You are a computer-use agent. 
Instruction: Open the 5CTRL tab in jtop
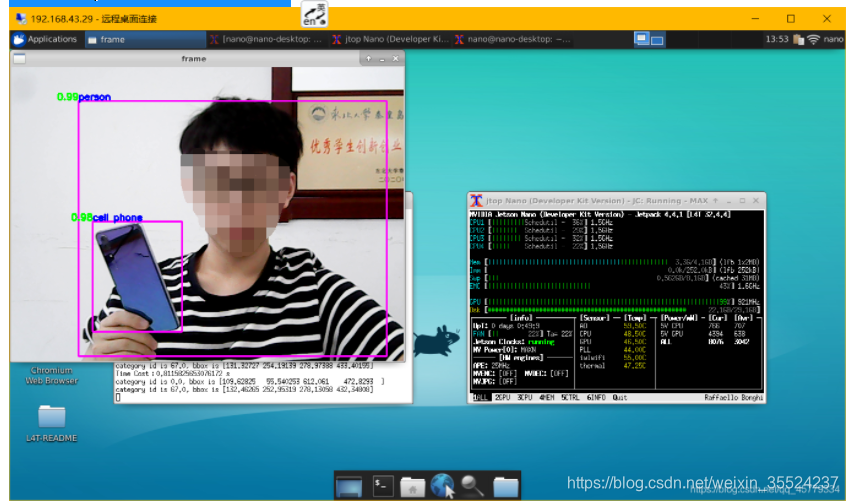click(x=570, y=397)
